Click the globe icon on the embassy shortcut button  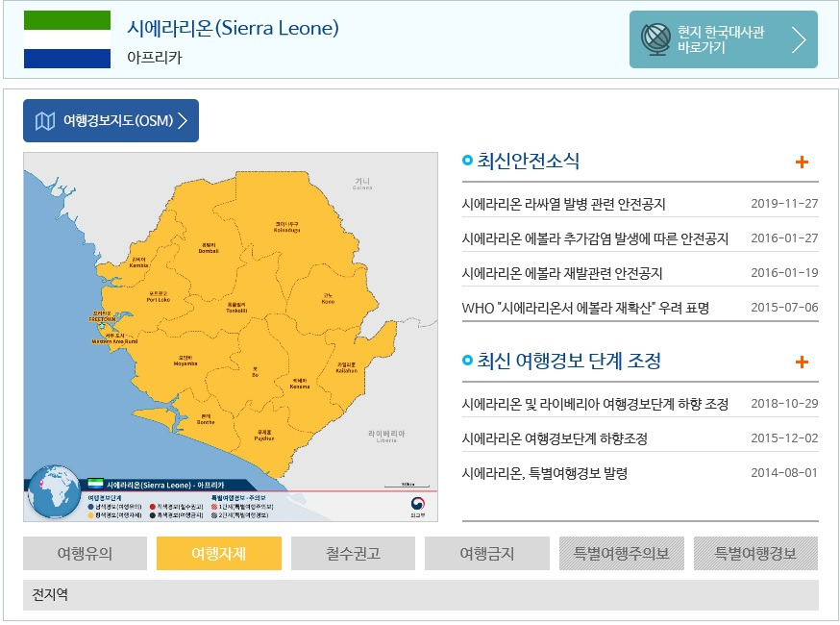coord(655,39)
